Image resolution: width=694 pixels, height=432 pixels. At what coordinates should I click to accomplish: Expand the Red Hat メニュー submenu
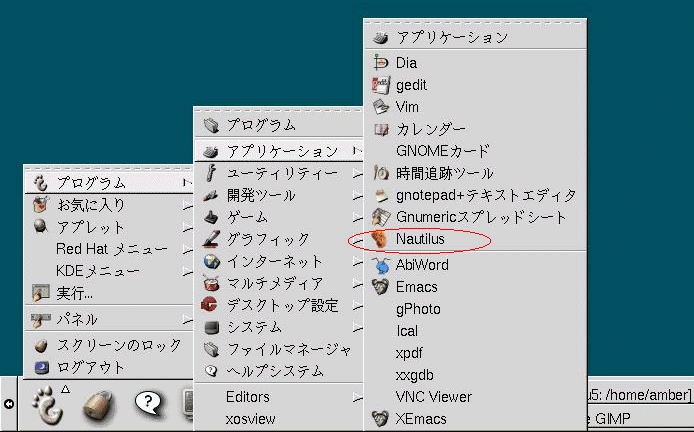click(x=109, y=249)
